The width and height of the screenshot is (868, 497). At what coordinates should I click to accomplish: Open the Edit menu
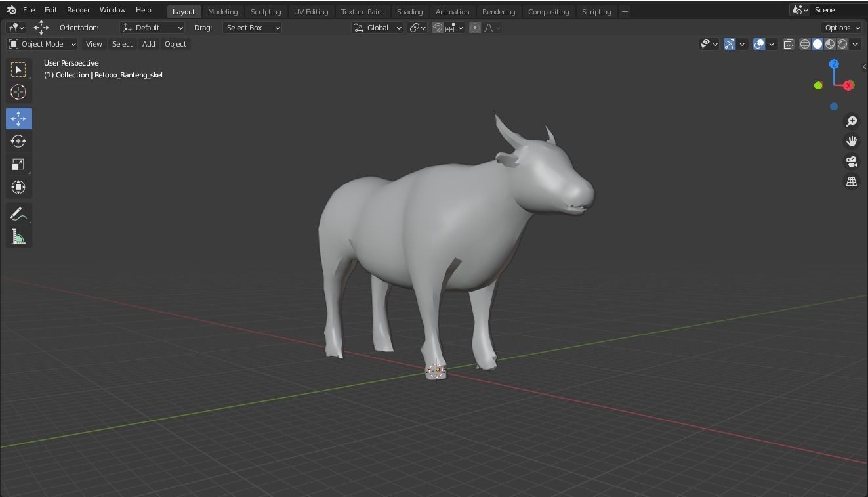51,10
